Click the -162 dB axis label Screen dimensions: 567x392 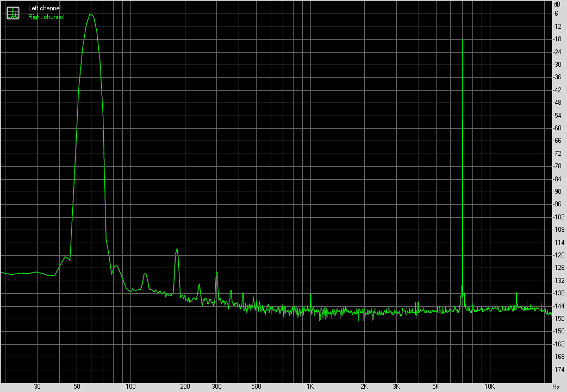point(559,344)
